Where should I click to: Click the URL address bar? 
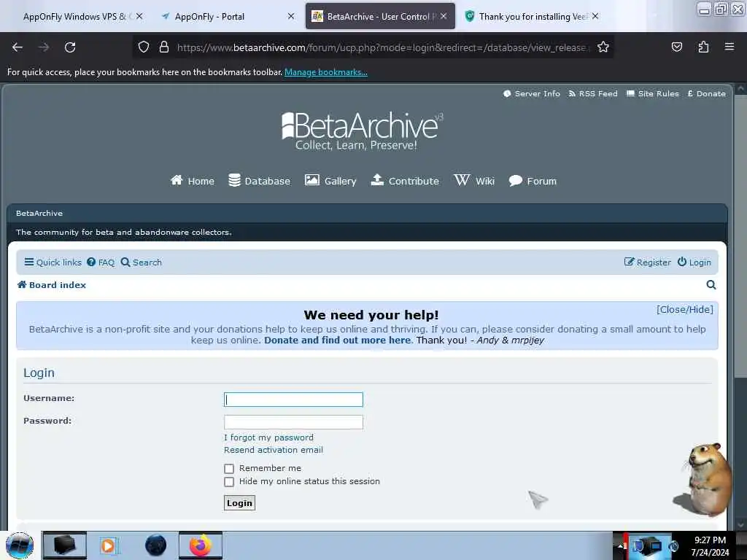point(381,47)
